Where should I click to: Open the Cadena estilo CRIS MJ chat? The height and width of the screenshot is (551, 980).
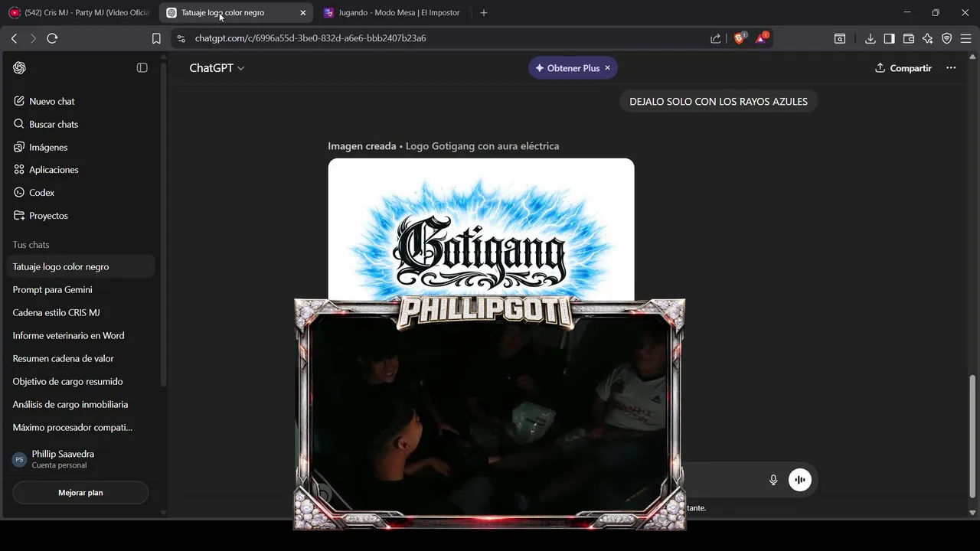click(80, 312)
